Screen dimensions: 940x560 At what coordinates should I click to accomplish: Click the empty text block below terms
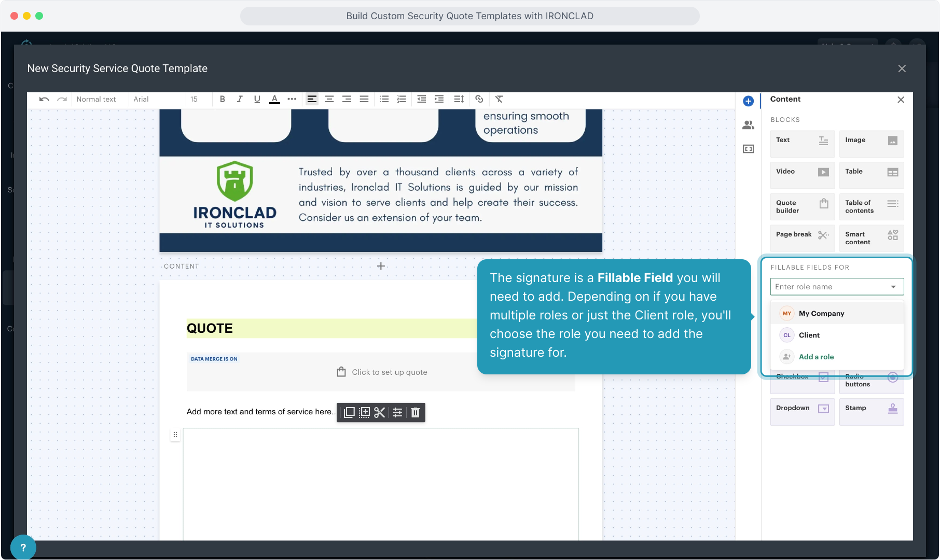381,484
